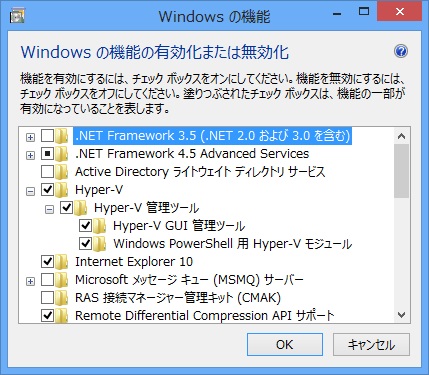Click folder icon beside .NET Framework 3.5
This screenshot has width=429, height=375.
click(x=62, y=136)
